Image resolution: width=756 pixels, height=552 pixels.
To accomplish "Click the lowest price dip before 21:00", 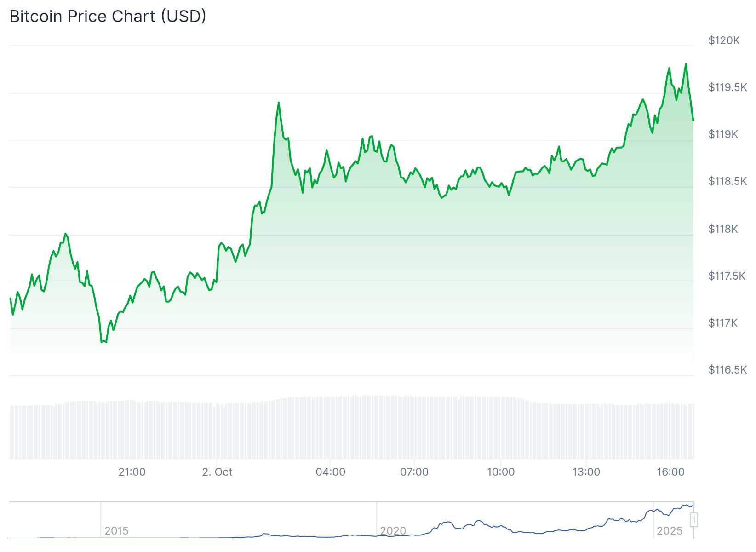I will tap(102, 342).
